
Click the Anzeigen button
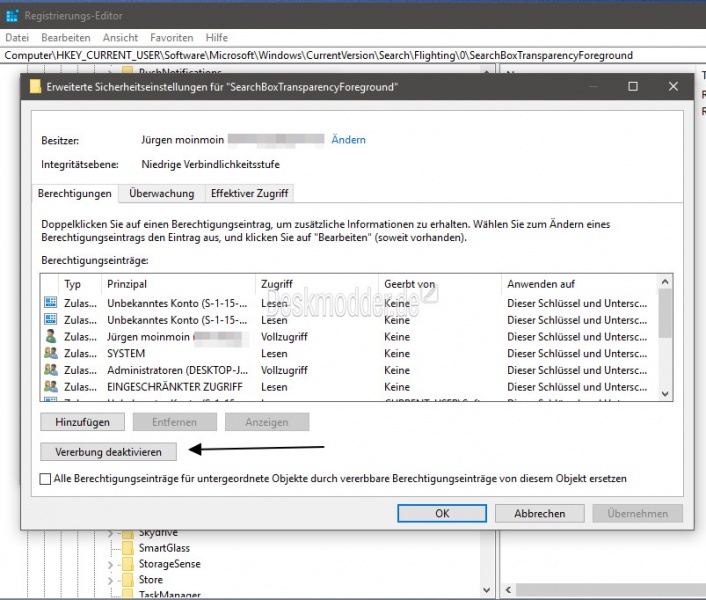click(267, 422)
